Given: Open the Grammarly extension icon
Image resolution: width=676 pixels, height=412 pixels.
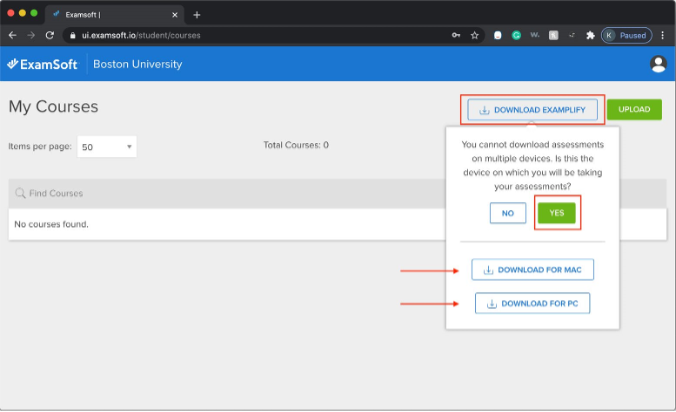Looking at the screenshot, I should (516, 35).
